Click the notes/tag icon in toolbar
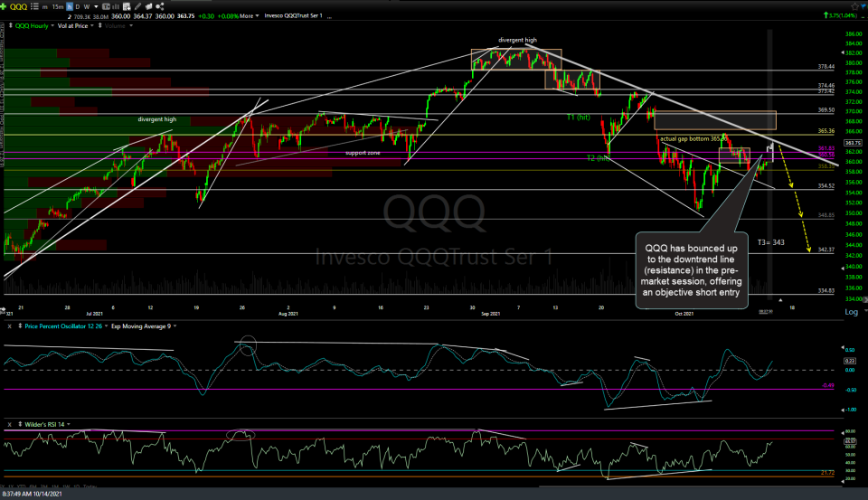 coord(148,6)
